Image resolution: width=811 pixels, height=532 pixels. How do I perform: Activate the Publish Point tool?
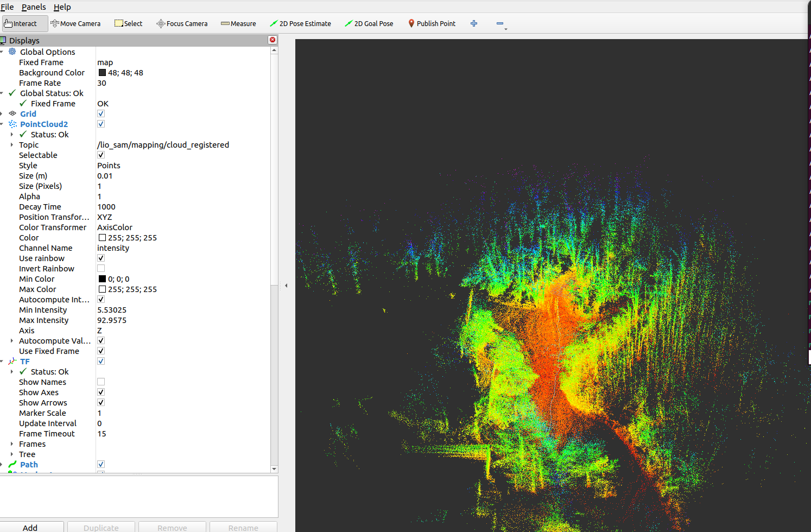tap(432, 23)
